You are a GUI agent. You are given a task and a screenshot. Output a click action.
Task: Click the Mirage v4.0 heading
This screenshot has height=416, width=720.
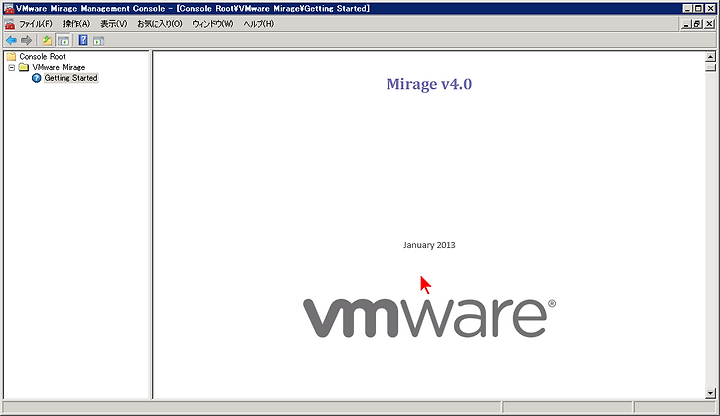429,84
